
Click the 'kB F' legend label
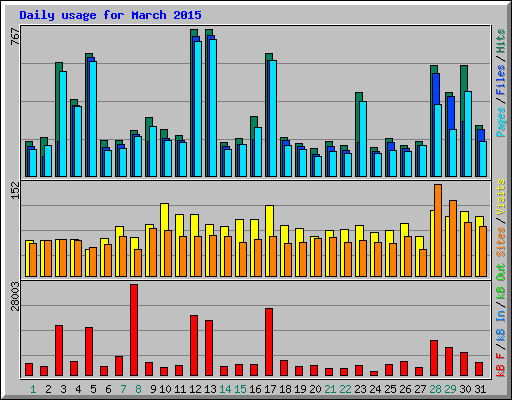[x=500, y=365]
